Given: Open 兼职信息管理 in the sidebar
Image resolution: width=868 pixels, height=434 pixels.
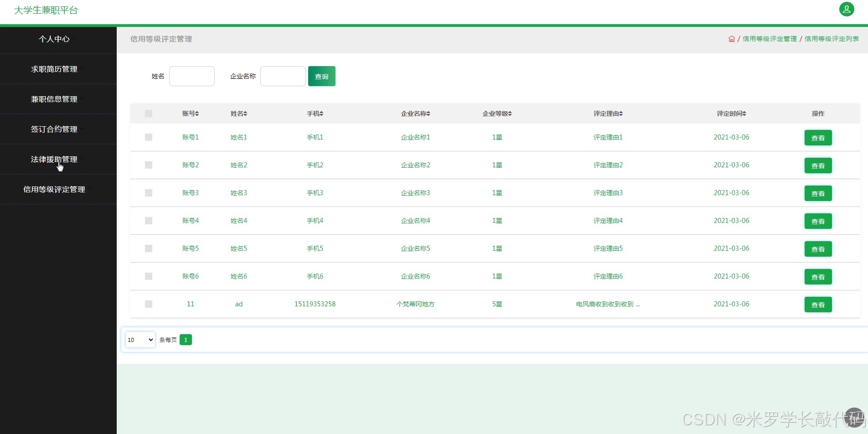Looking at the screenshot, I should (54, 99).
